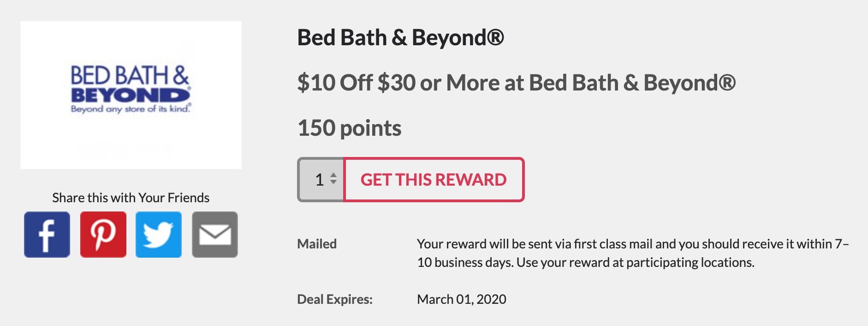Click the Bed Bath & Beyond® title
Image resolution: width=868 pixels, height=326 pixels.
tap(400, 38)
